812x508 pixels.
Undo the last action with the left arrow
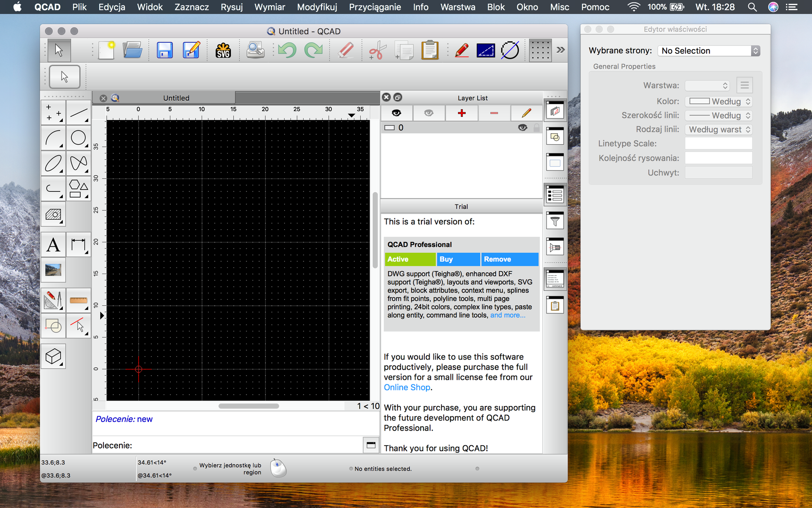287,50
